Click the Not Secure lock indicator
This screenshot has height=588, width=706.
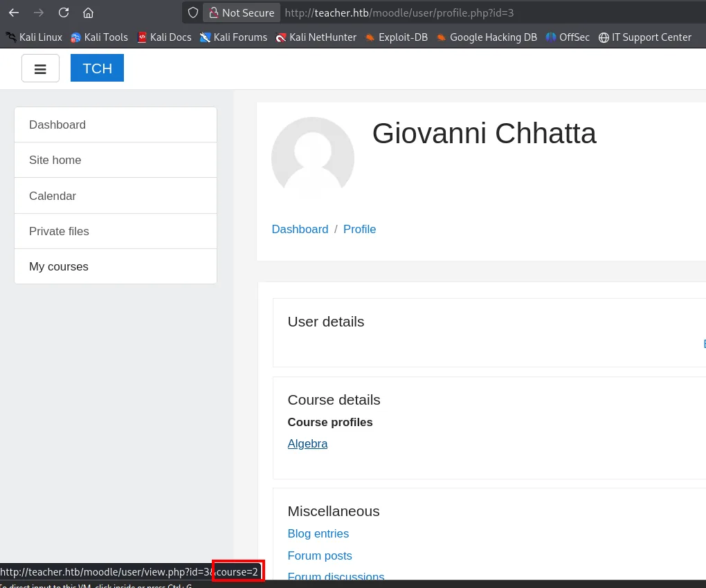(242, 12)
